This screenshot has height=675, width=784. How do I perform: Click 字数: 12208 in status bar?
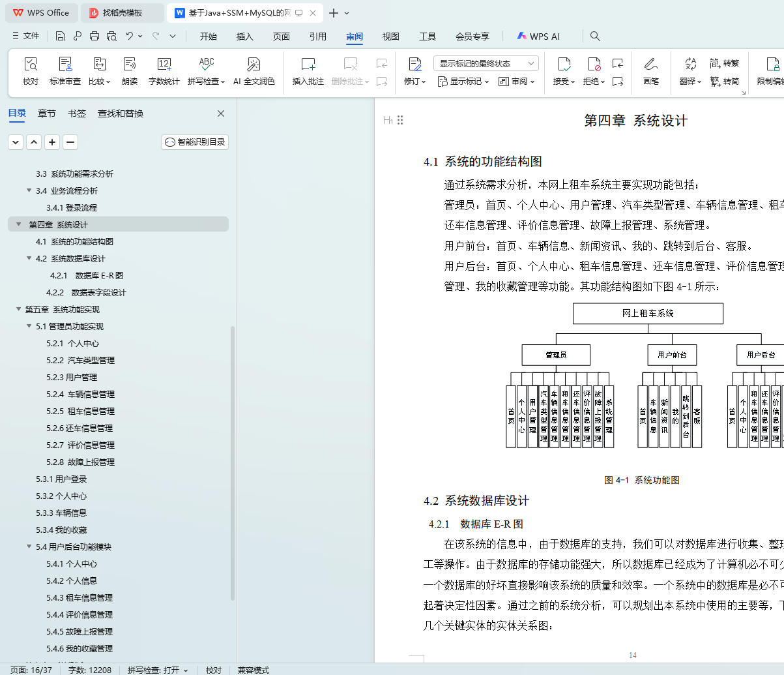[x=89, y=670]
